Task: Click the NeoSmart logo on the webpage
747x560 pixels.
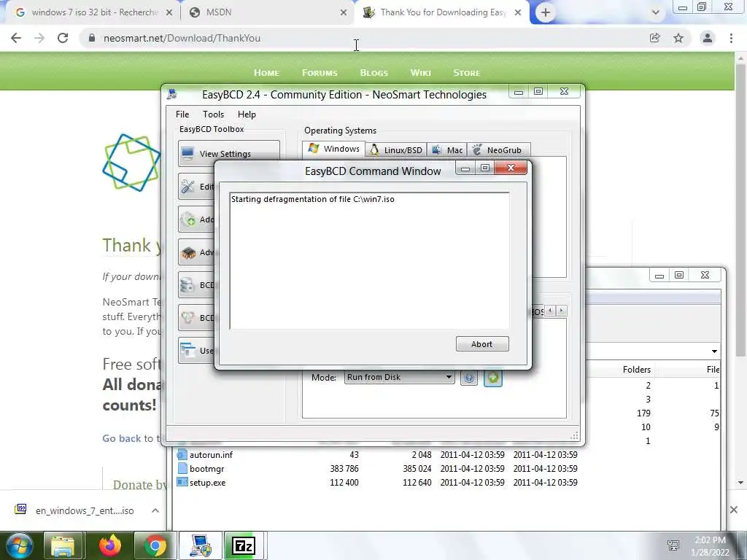Action: (x=131, y=163)
